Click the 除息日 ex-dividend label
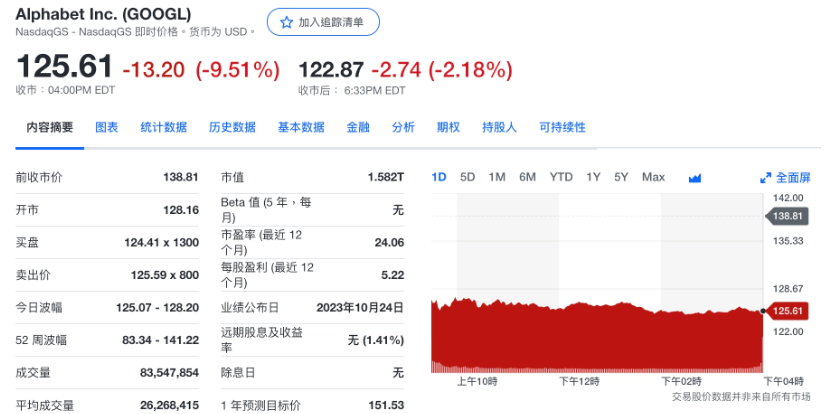Viewport: 824px width, 414px height. click(x=238, y=373)
